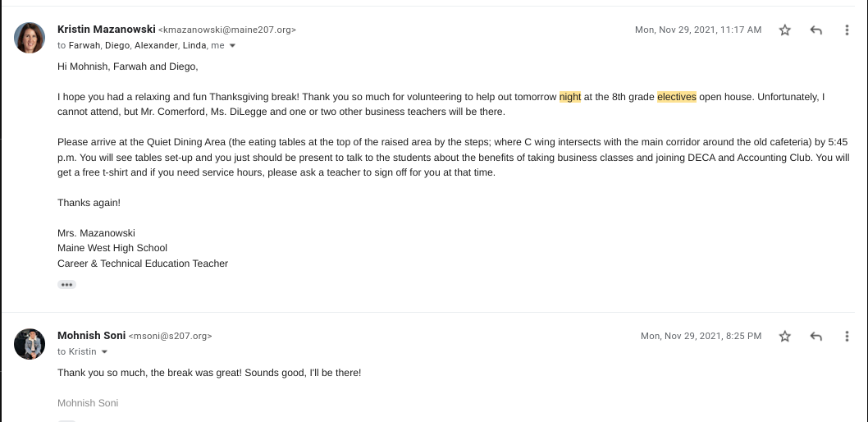Click the 11:17 AM timestamp
The image size is (868, 422).
tap(697, 30)
